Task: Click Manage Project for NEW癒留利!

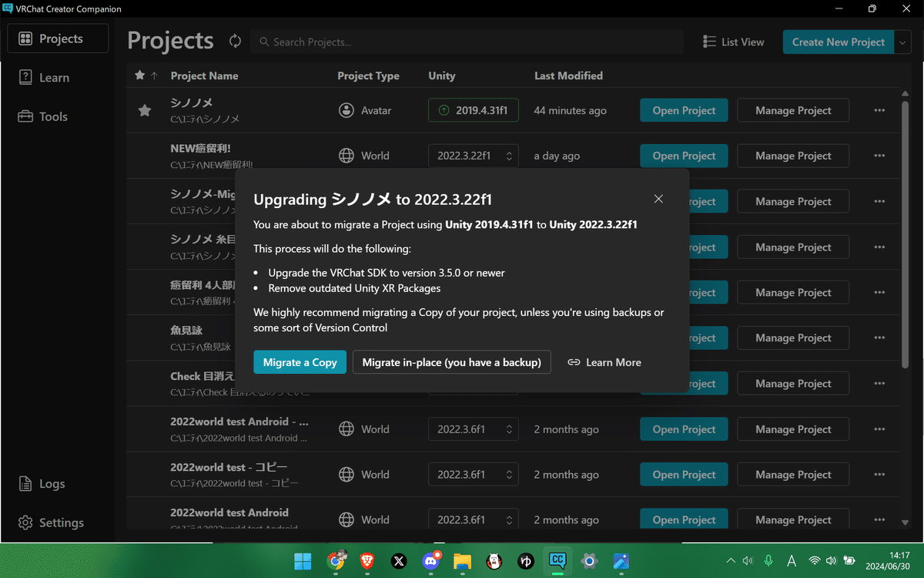Action: point(793,156)
